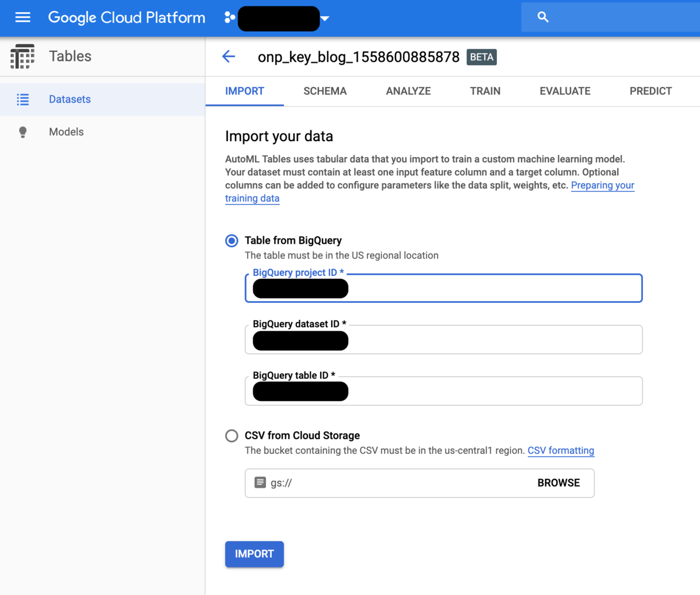
Task: Click the blue IMPORT button
Action: click(254, 554)
